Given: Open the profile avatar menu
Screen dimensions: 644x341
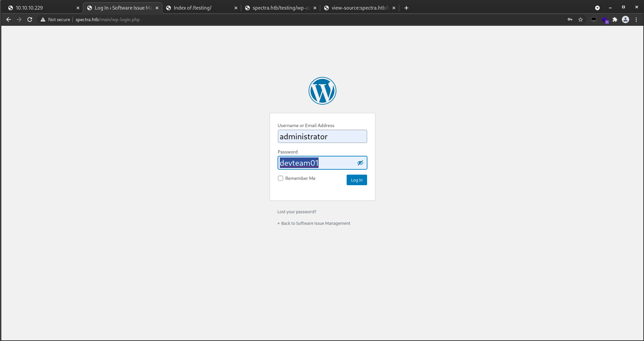Looking at the screenshot, I should pyautogui.click(x=625, y=19).
